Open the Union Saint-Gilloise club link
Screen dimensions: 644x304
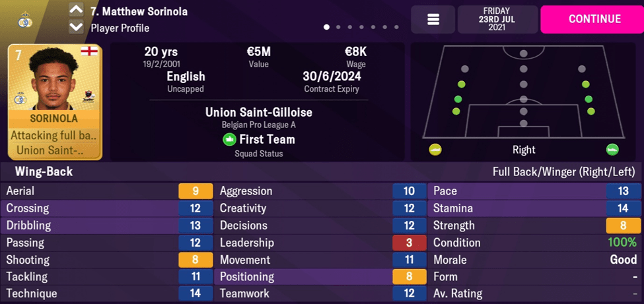click(x=258, y=112)
